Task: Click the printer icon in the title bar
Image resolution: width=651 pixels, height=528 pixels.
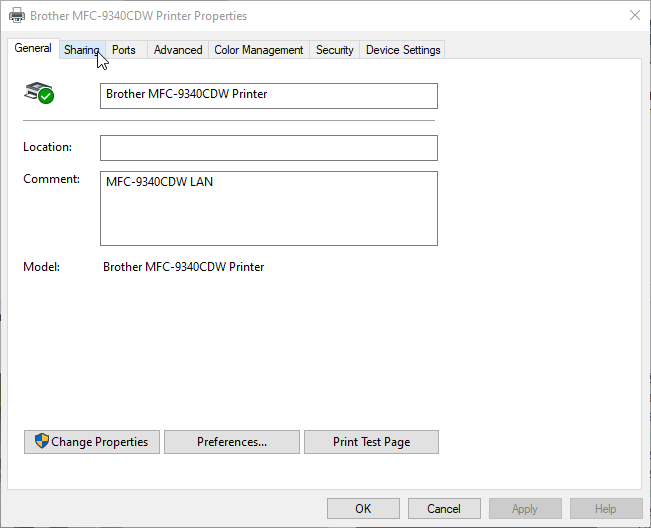Action: [17, 16]
